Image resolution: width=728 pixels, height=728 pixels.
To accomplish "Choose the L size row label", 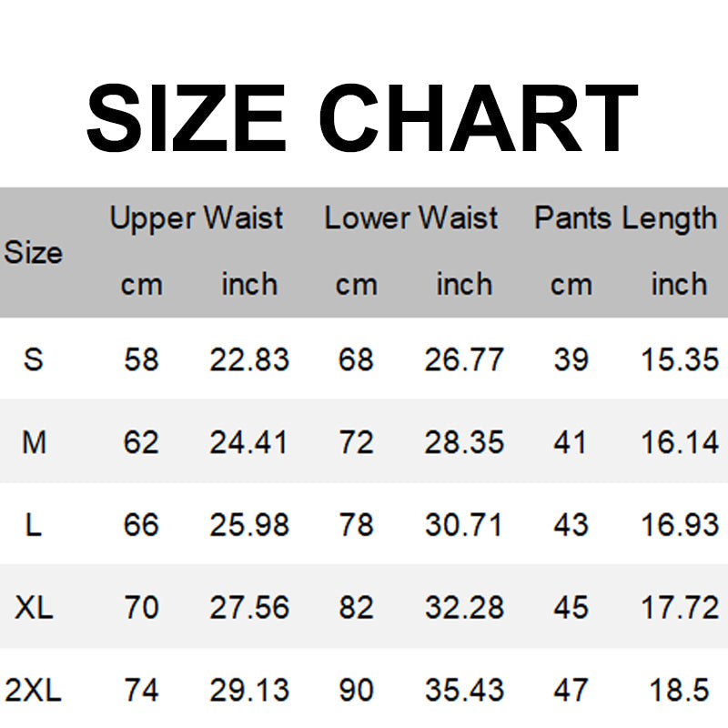I will [34, 525].
